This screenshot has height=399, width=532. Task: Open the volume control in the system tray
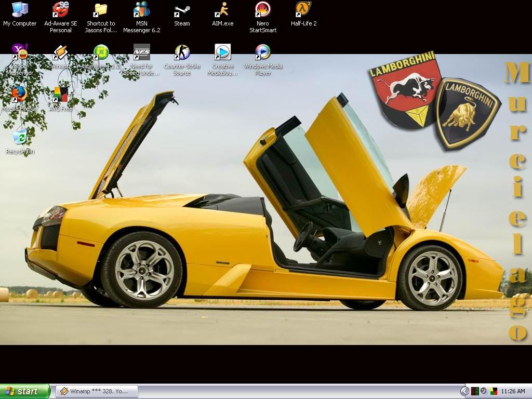[x=483, y=391]
